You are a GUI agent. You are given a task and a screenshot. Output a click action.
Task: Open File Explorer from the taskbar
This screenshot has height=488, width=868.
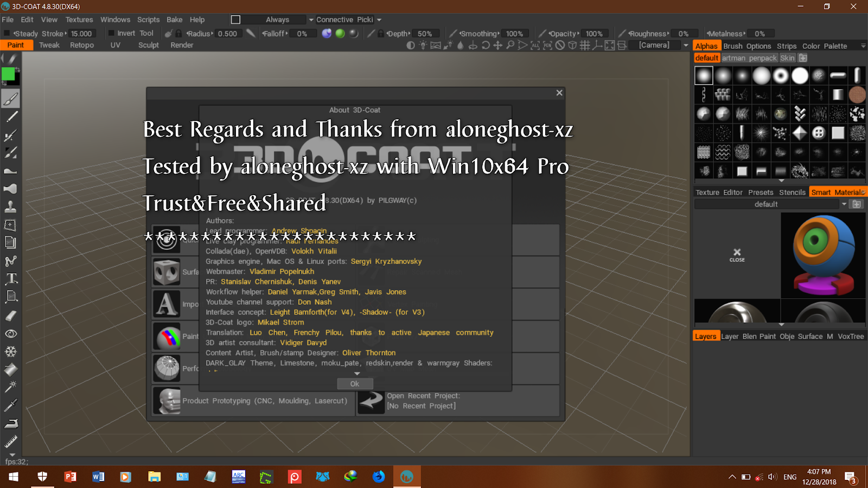coord(155,477)
